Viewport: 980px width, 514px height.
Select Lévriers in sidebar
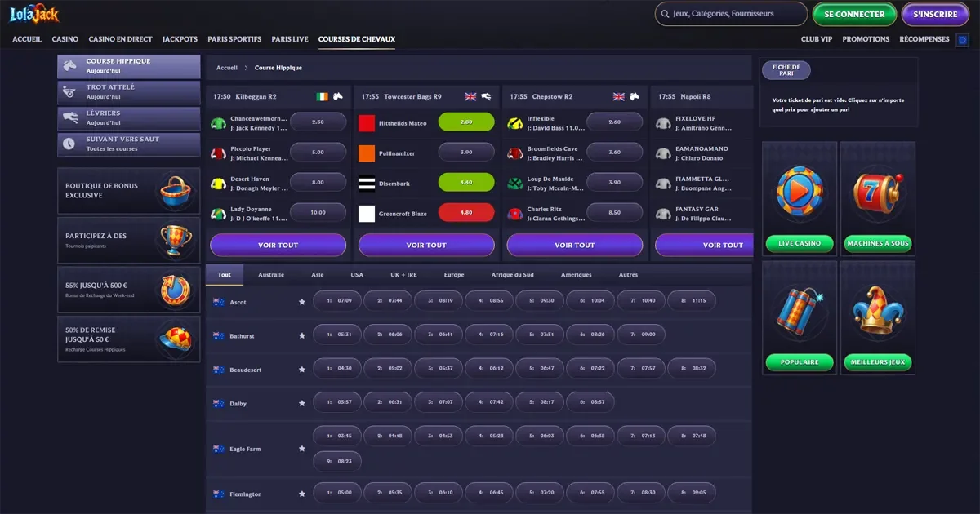pos(129,118)
